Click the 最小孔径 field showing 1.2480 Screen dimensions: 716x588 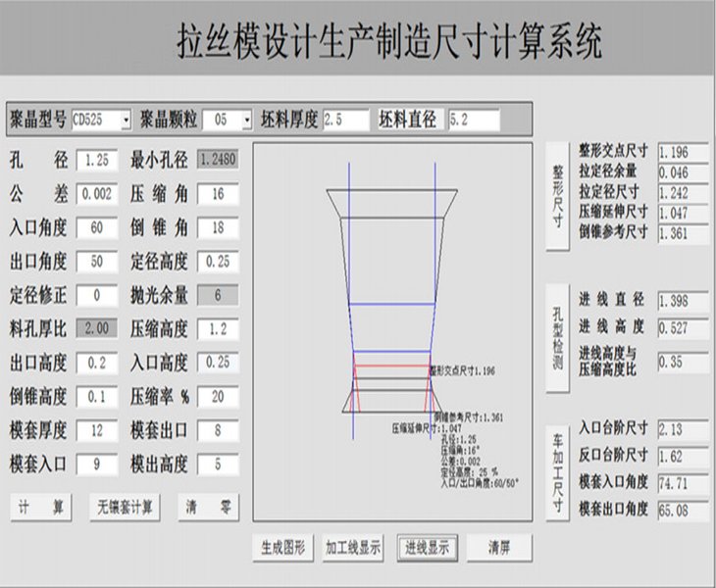tap(218, 160)
